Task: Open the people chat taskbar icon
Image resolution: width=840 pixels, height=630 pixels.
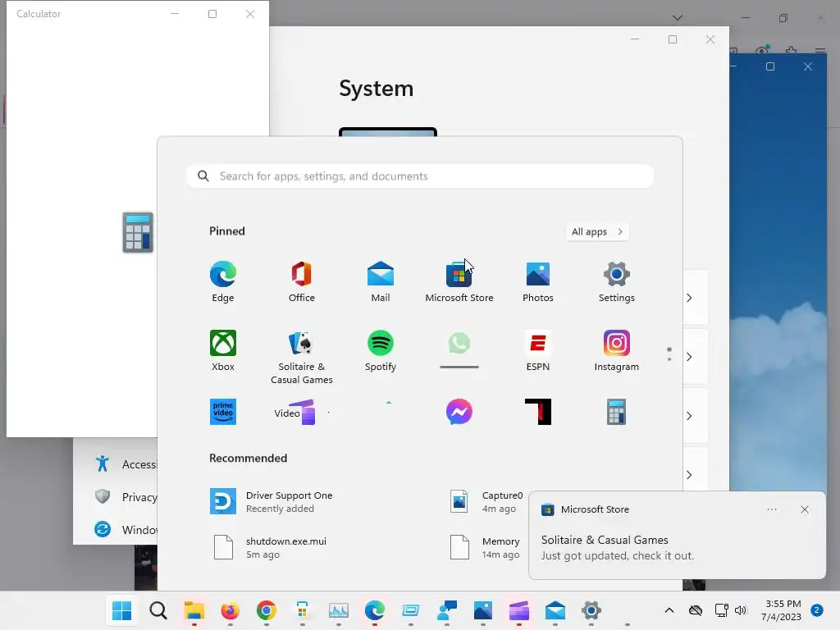Action: 447,610
